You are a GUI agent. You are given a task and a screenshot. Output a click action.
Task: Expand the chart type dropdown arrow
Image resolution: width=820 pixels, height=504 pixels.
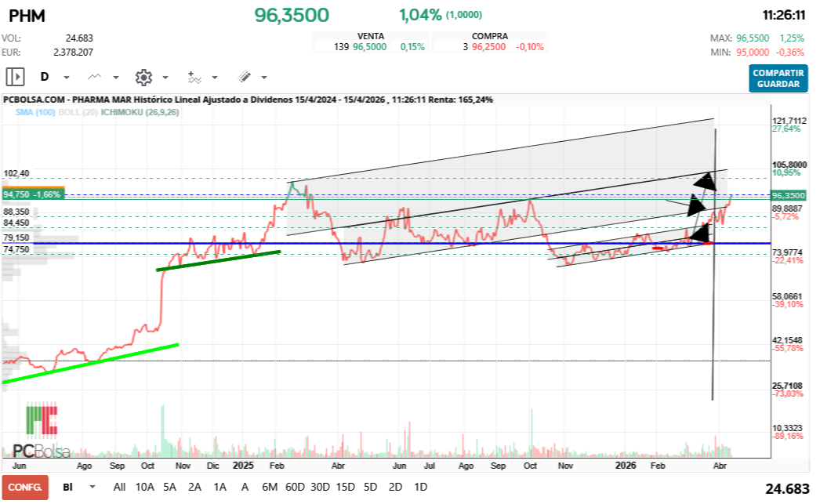click(116, 78)
